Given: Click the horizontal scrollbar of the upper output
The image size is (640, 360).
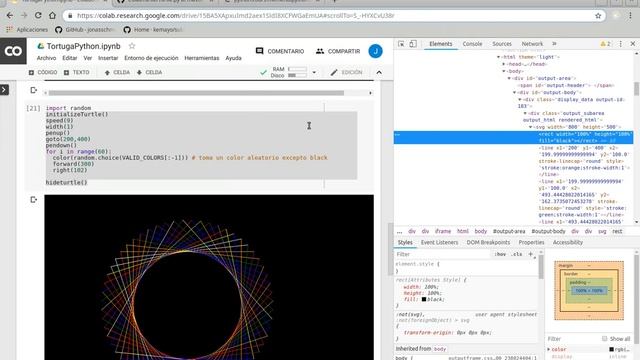Looking at the screenshot, I should 196,93.
